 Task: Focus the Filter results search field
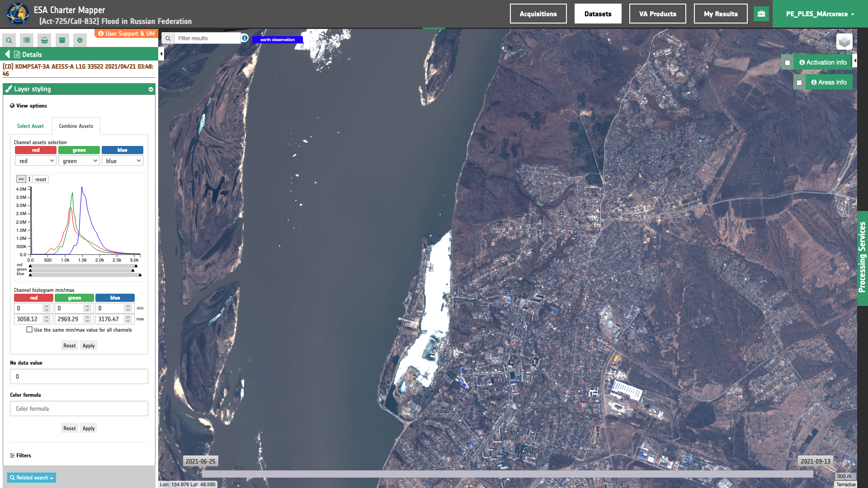click(208, 38)
